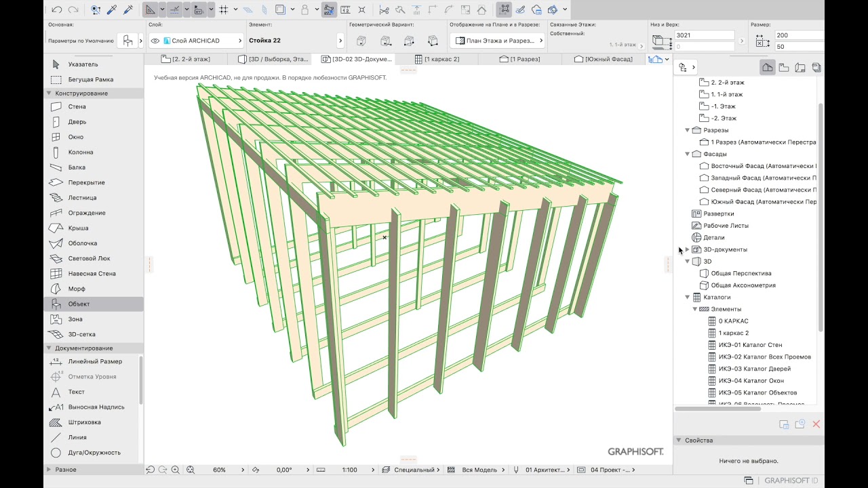Toggle the snap guides toolbar button
The image size is (868, 488).
point(175,9)
